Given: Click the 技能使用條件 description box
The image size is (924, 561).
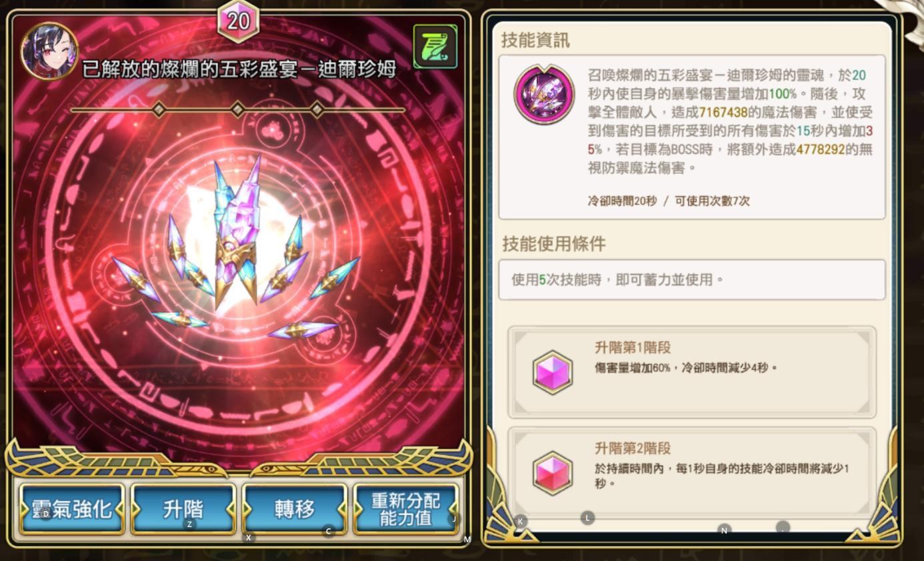Looking at the screenshot, I should [692, 280].
